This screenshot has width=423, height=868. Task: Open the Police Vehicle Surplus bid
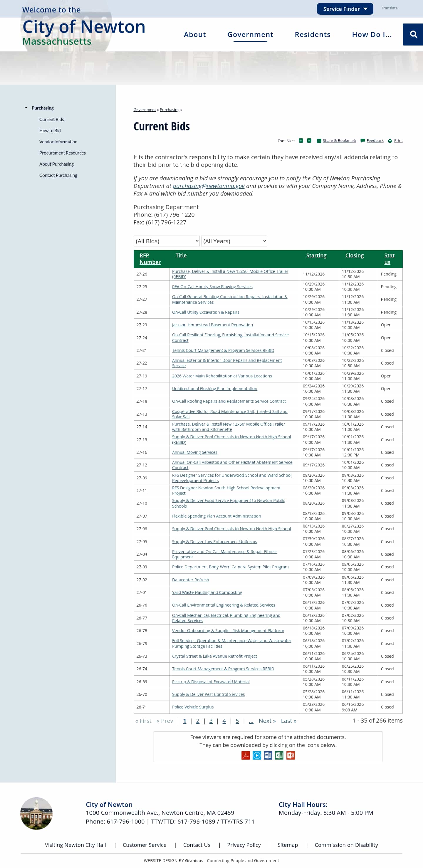coord(193,707)
